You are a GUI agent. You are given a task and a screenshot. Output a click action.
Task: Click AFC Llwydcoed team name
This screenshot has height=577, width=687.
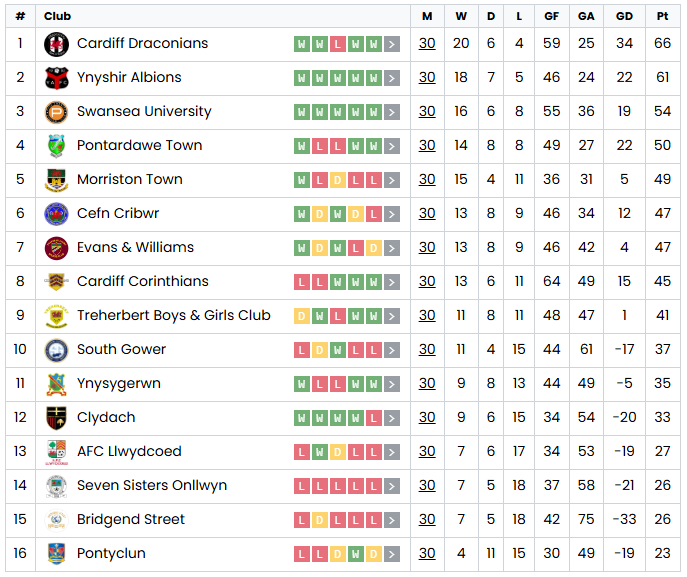click(129, 452)
